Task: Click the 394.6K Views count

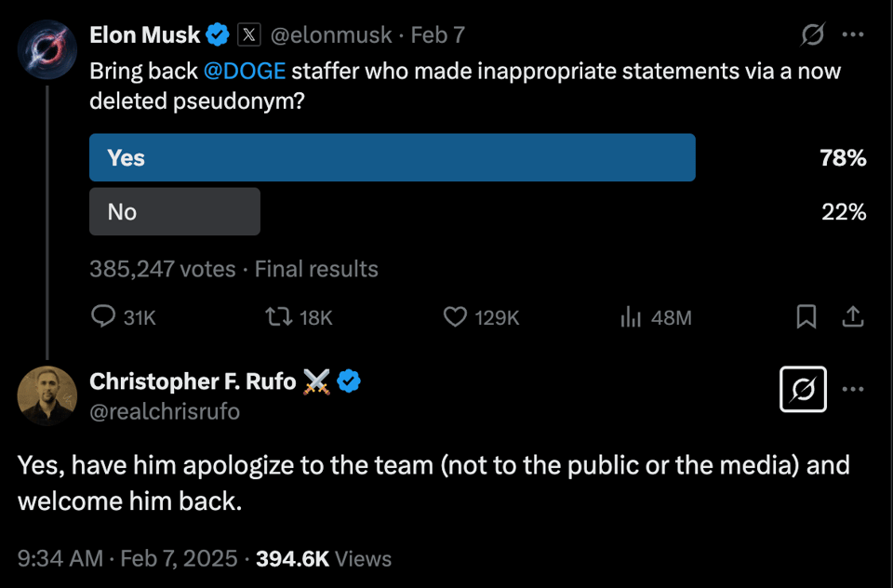Action: [x=323, y=558]
